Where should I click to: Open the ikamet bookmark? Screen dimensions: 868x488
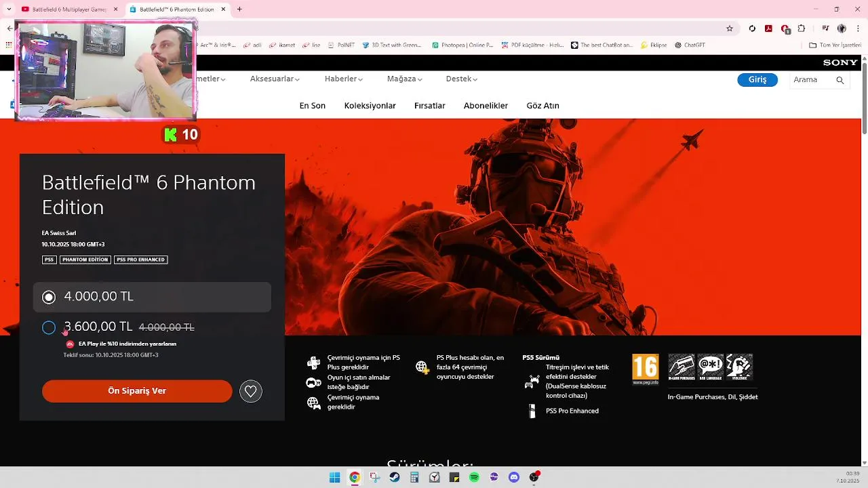coord(282,45)
